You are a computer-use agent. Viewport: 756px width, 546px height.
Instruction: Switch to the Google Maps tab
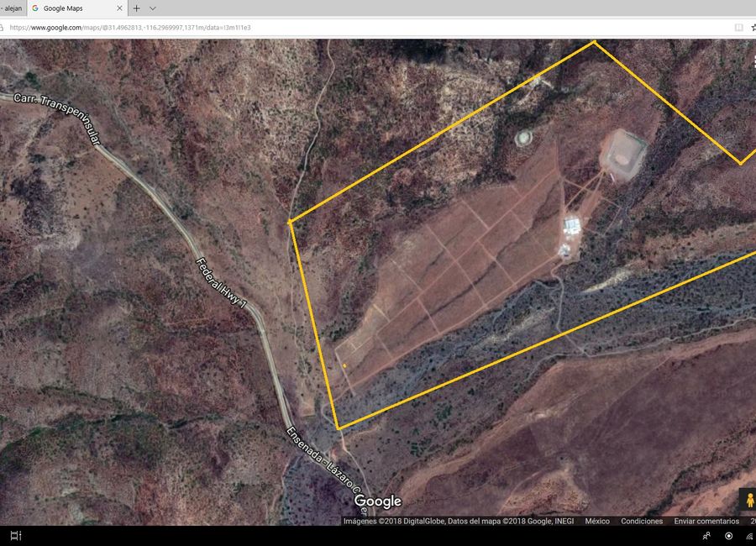[63, 8]
